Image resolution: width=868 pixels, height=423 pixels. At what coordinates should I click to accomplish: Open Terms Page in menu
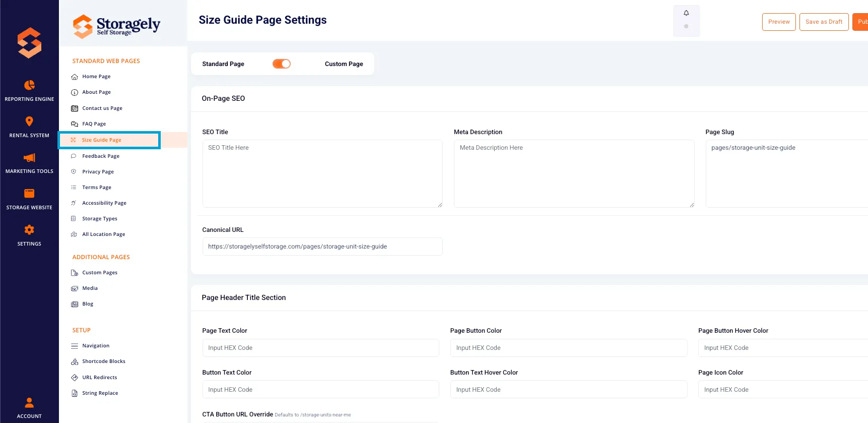[x=97, y=188]
